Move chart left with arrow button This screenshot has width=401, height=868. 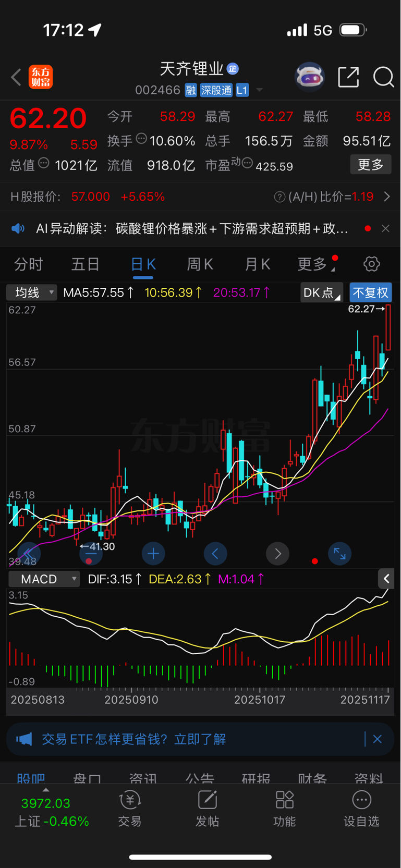(x=215, y=554)
